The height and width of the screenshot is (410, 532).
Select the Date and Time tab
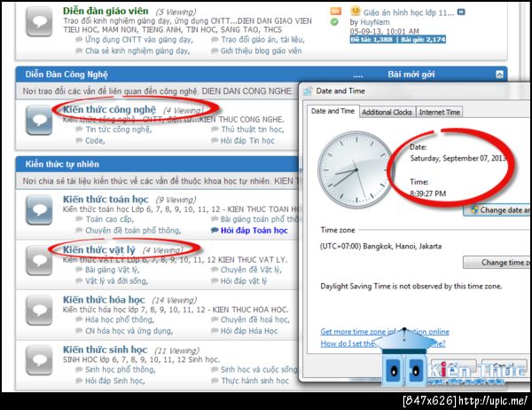332,111
